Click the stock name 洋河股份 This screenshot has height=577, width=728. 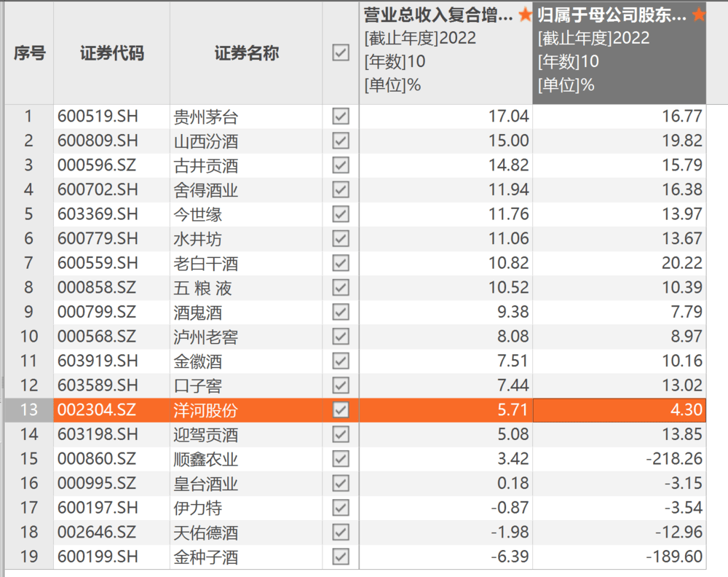pos(206,410)
